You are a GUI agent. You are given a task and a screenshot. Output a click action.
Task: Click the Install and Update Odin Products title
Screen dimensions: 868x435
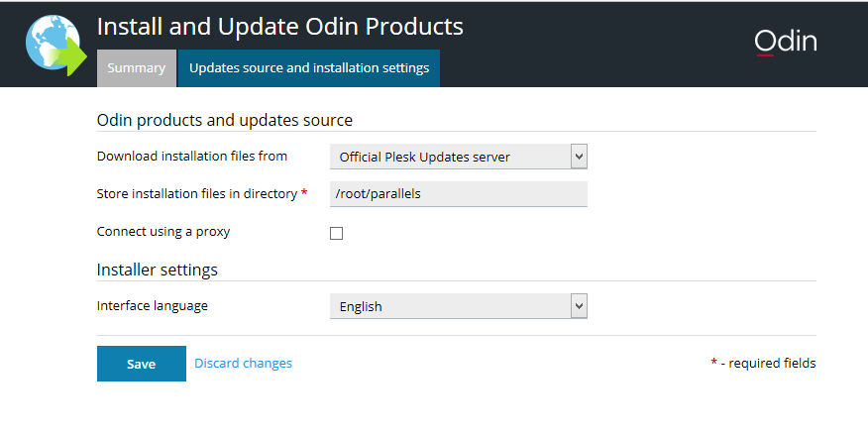click(x=280, y=27)
